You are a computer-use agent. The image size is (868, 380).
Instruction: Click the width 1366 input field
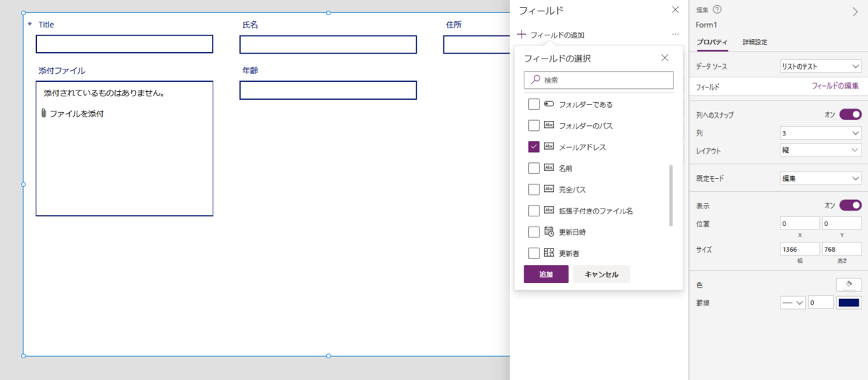800,249
